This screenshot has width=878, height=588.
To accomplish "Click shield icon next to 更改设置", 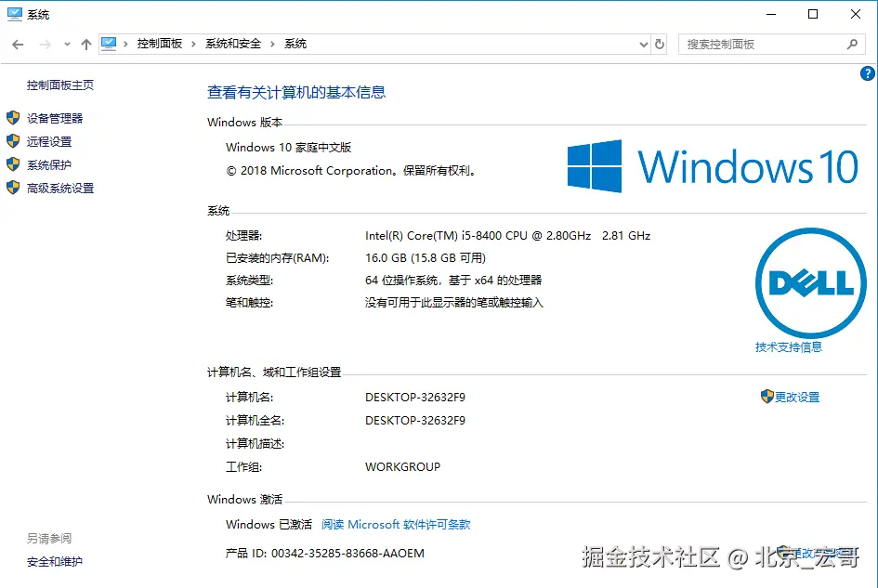I will pyautogui.click(x=767, y=397).
